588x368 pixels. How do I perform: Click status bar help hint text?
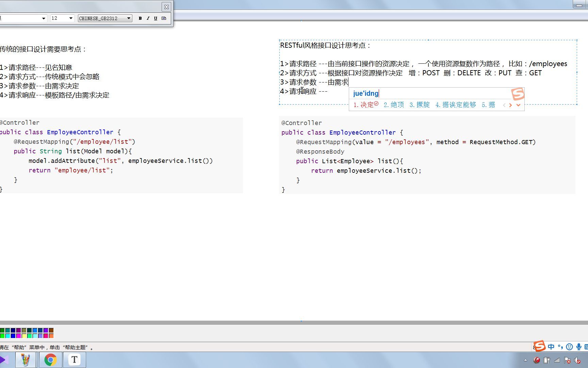tap(47, 348)
